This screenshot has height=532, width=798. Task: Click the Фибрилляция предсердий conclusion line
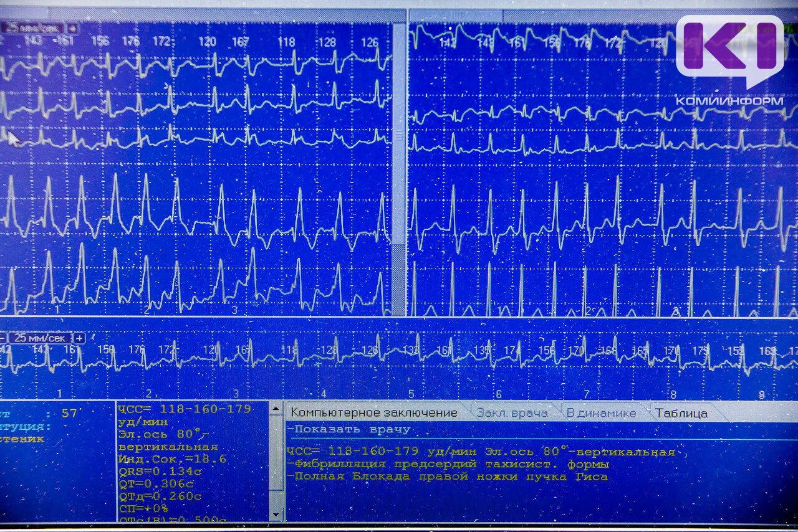coord(448,464)
